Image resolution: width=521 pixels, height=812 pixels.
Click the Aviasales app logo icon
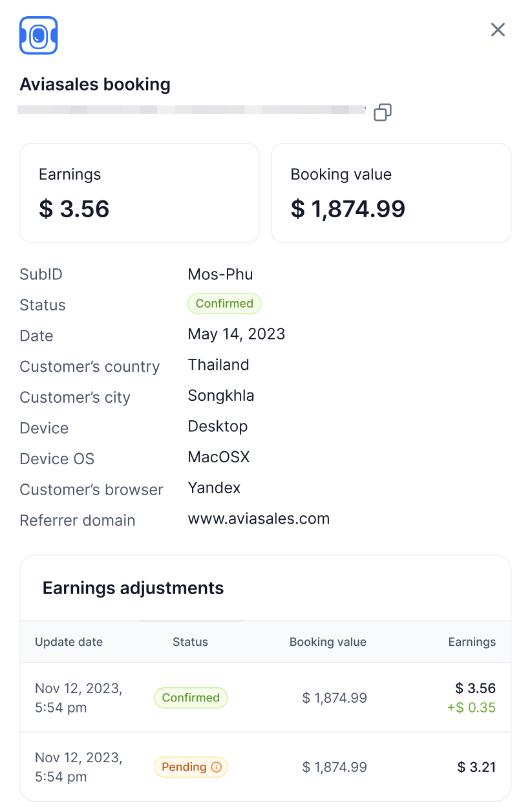37,36
